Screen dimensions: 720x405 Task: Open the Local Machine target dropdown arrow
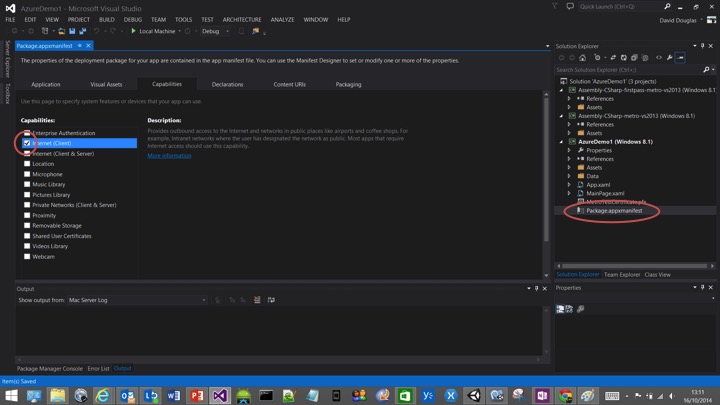coord(180,31)
